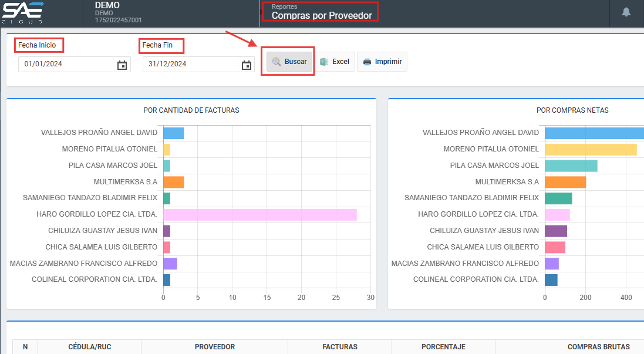The width and height of the screenshot is (644, 354).
Task: Click the COMPRAS BRUTAS column header
Action: [x=598, y=347]
